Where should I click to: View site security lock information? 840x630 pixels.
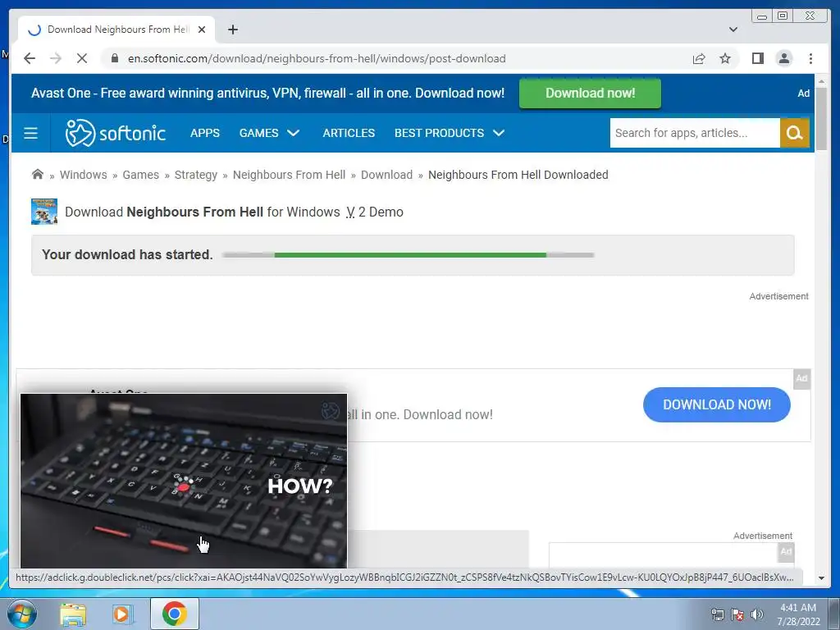tap(115, 58)
